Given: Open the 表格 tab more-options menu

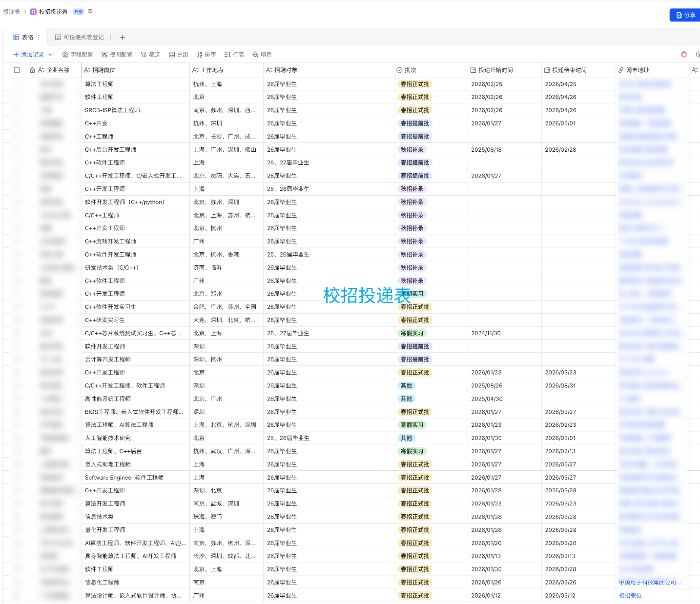Looking at the screenshot, I should click(39, 37).
